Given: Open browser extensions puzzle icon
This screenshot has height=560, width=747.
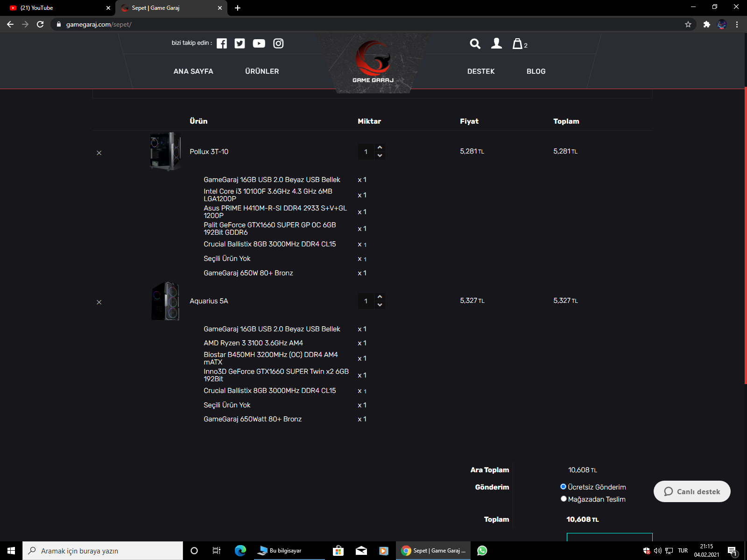Looking at the screenshot, I should (707, 24).
